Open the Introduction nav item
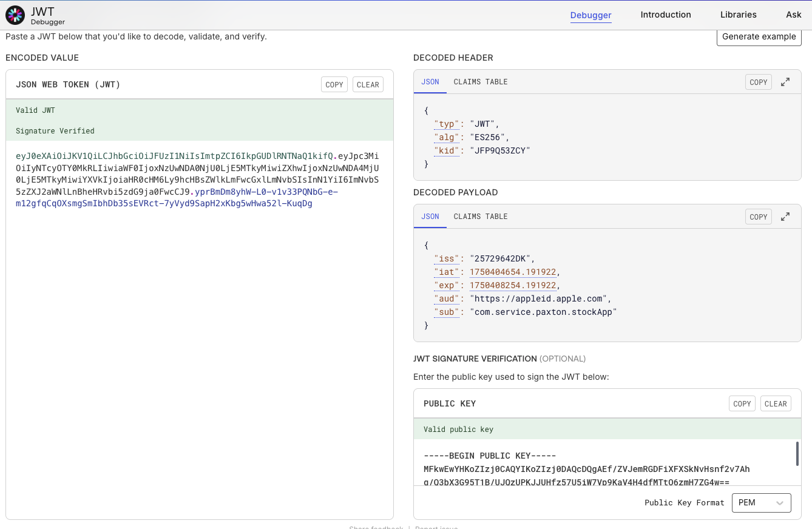The image size is (812, 529). click(666, 15)
